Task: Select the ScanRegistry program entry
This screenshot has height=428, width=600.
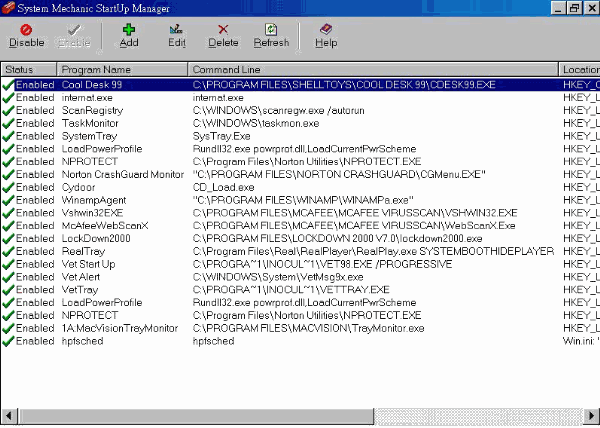Action: 92,111
